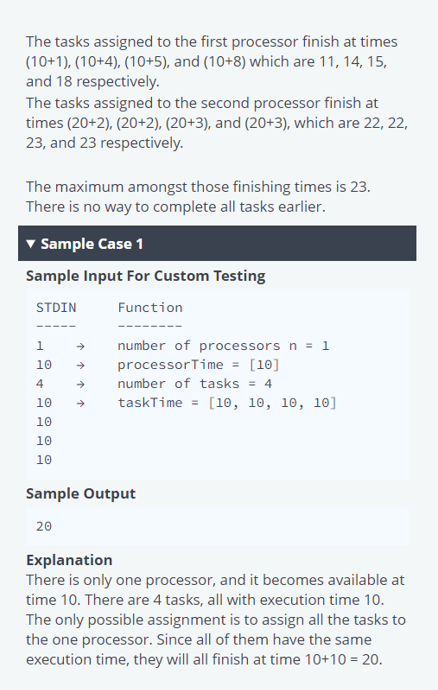438x690 pixels.
Task: Select the Function column header text
Action: (150, 308)
